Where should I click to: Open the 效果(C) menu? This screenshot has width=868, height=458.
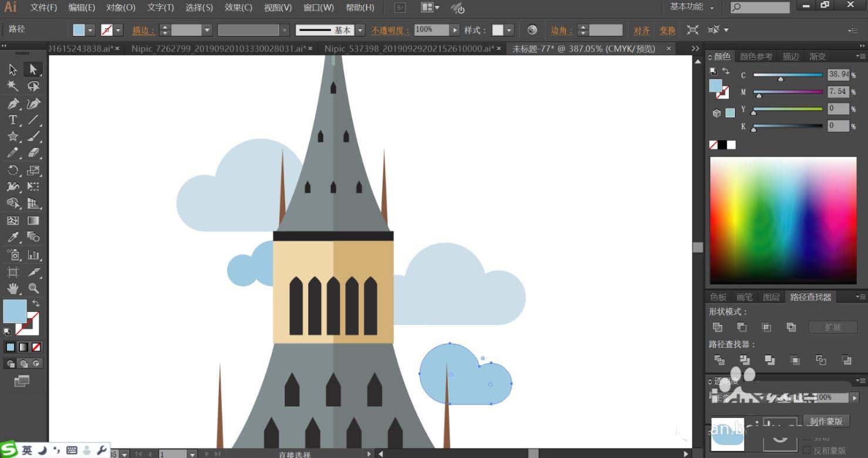(x=238, y=8)
